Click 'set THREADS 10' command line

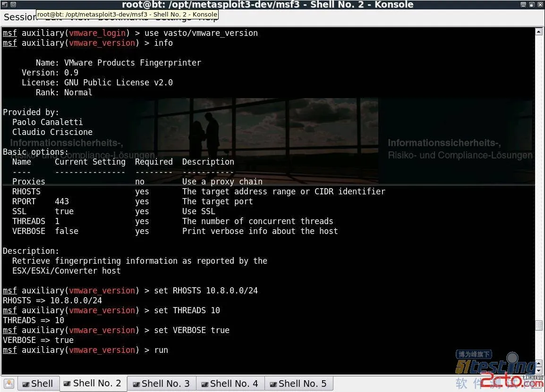187,310
